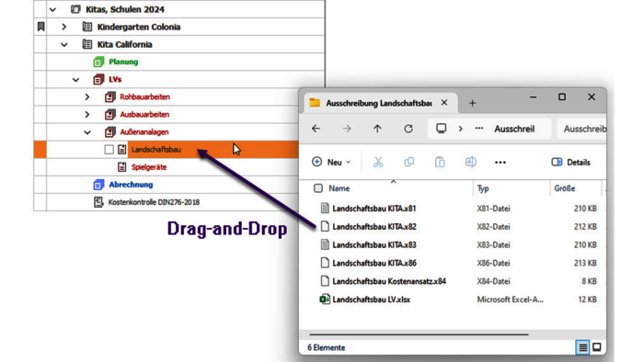Viewport: 644px width, 362px height.
Task: Collapse the LVs folder
Action: pyautogui.click(x=75, y=80)
